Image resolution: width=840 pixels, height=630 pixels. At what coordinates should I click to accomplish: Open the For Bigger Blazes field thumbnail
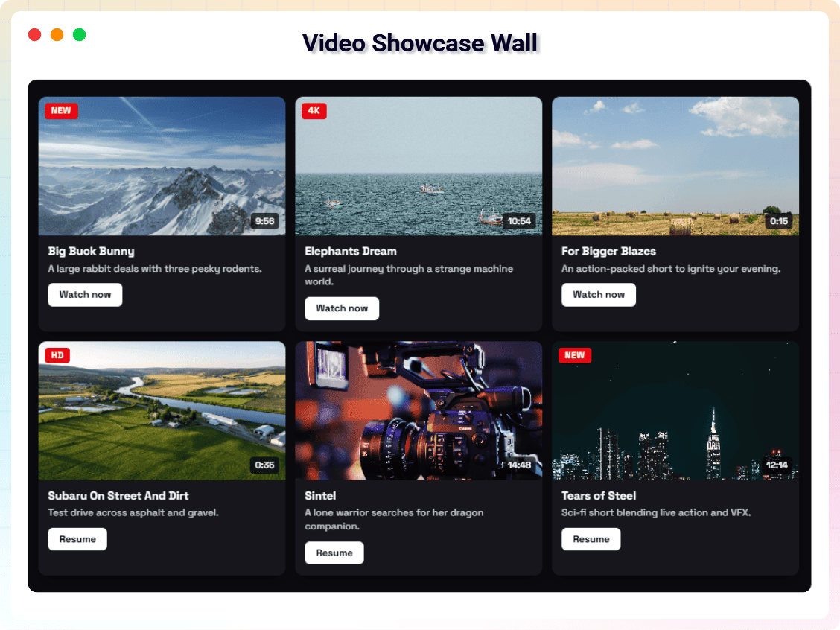675,166
